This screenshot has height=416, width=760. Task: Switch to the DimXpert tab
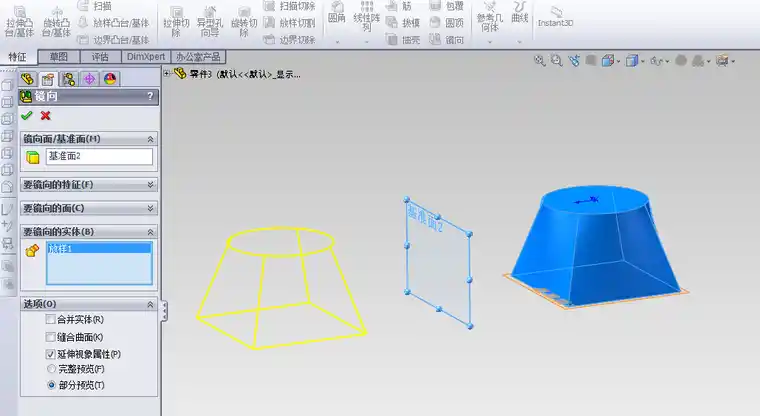point(146,57)
